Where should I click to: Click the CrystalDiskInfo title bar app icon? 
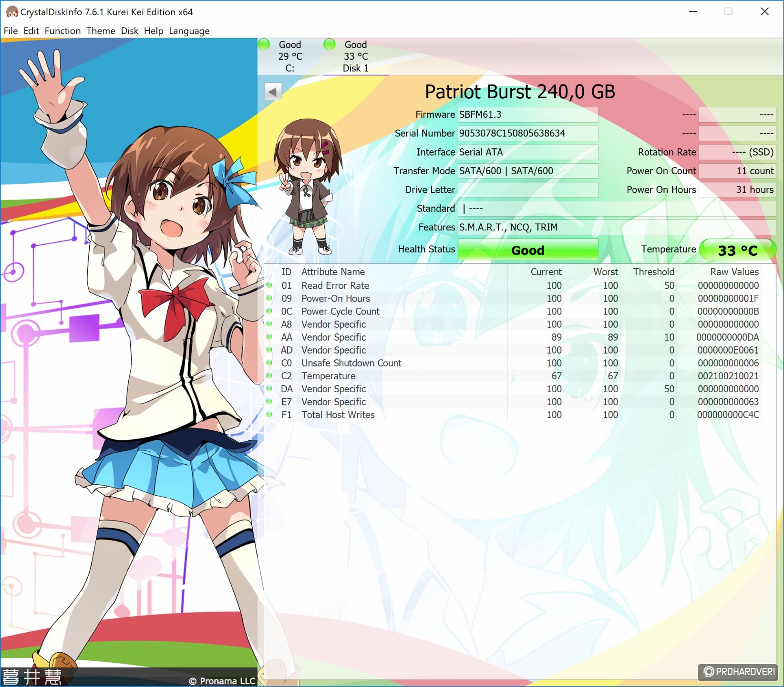pyautogui.click(x=11, y=12)
